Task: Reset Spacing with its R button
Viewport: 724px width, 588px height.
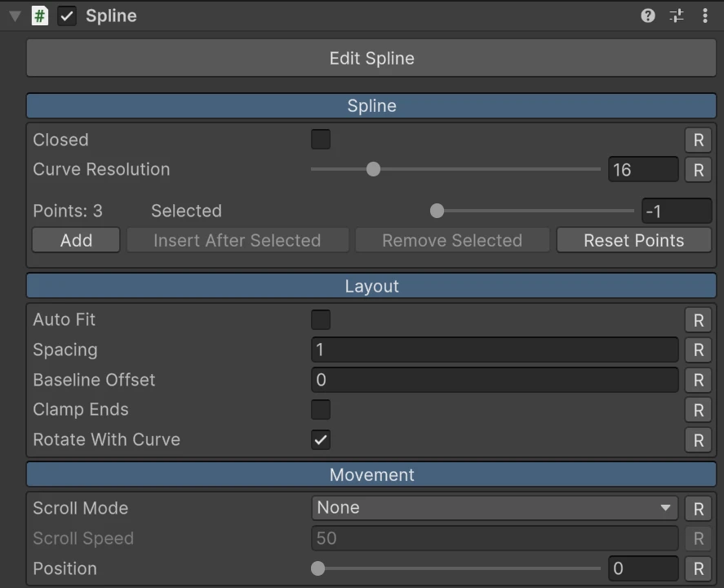Action: [x=698, y=350]
